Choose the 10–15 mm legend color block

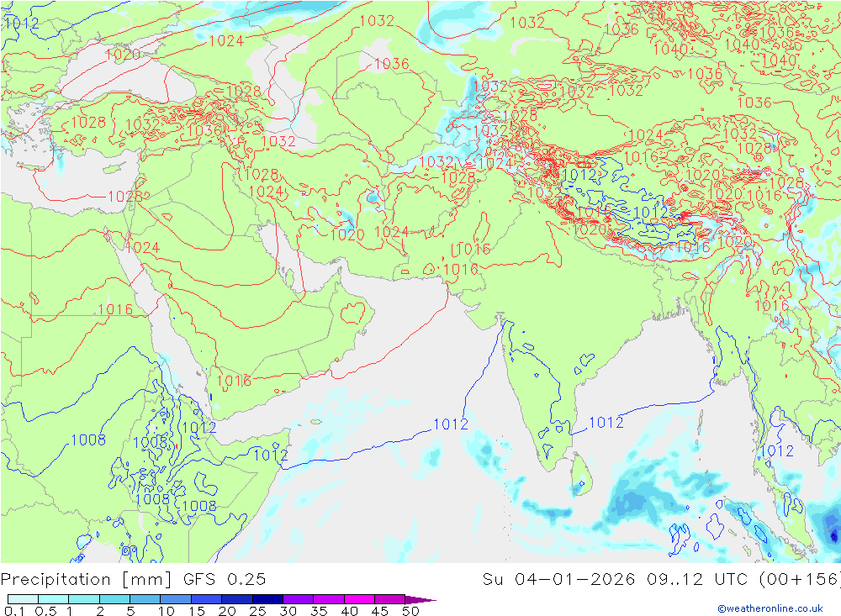pos(176,599)
